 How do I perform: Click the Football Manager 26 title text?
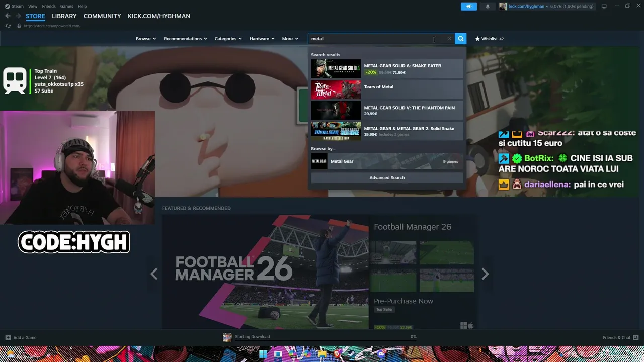(x=413, y=227)
